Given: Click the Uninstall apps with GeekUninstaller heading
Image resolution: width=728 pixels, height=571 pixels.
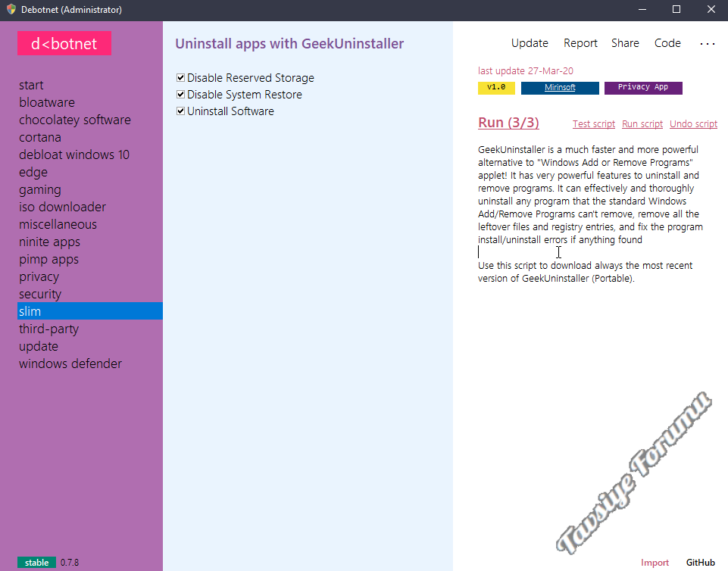Looking at the screenshot, I should point(289,44).
